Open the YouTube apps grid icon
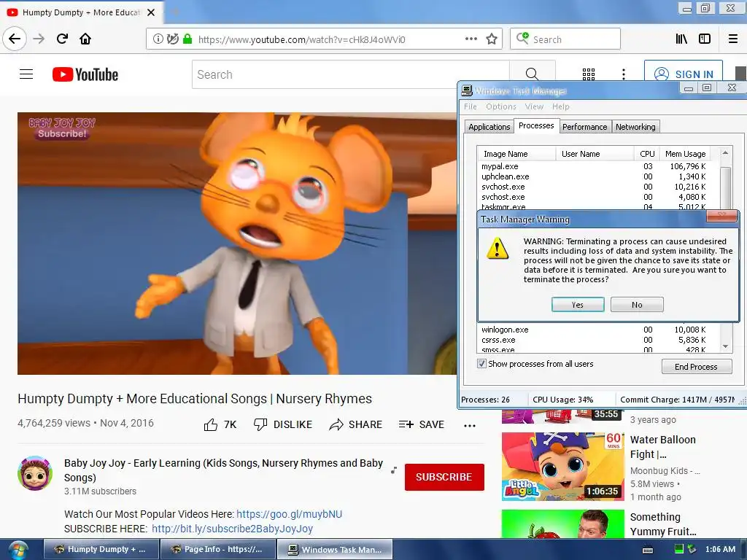Viewport: 747px width, 560px height. [589, 74]
